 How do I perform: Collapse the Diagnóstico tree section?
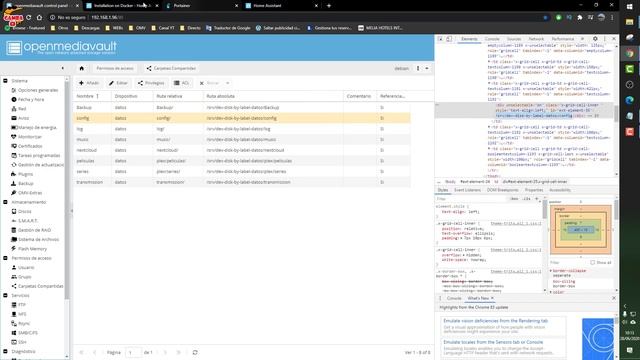pyautogui.click(x=5, y=351)
